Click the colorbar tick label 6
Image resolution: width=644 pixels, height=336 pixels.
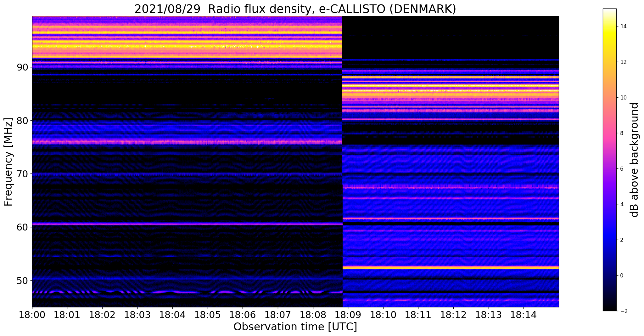(x=622, y=169)
